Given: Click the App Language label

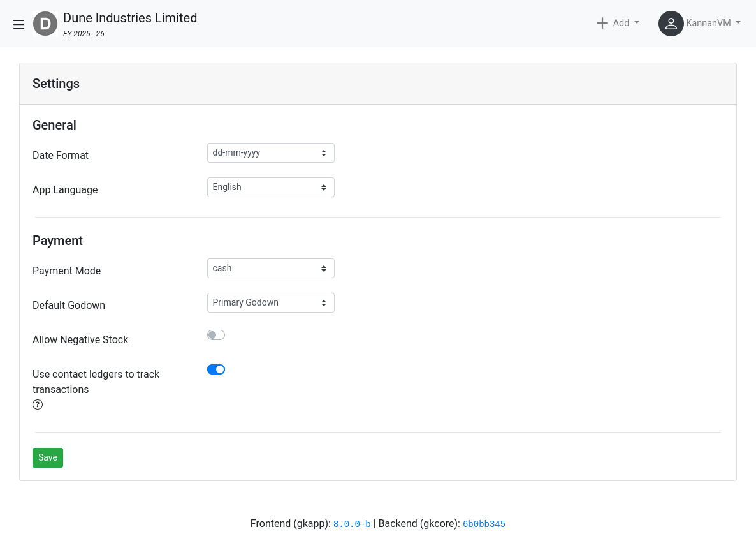Looking at the screenshot, I should (65, 189).
